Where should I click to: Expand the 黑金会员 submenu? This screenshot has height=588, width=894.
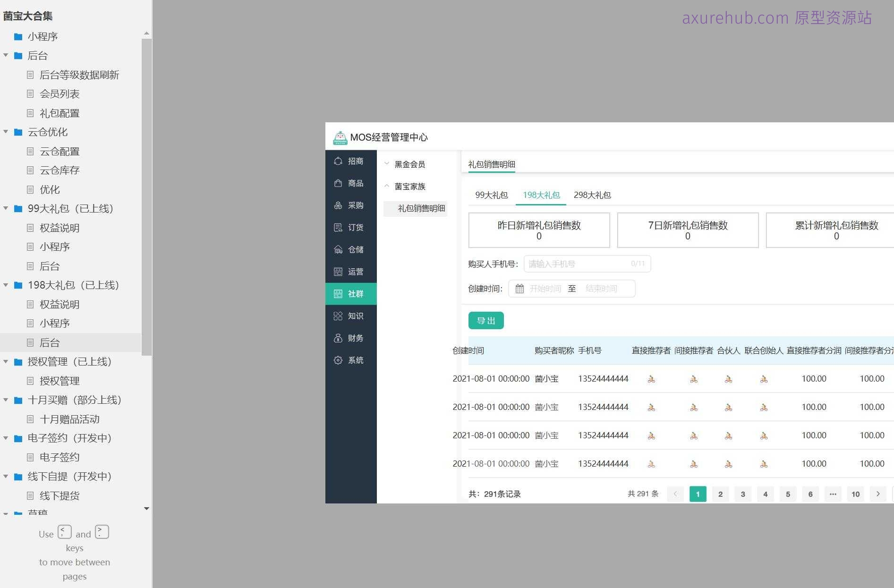coord(387,164)
